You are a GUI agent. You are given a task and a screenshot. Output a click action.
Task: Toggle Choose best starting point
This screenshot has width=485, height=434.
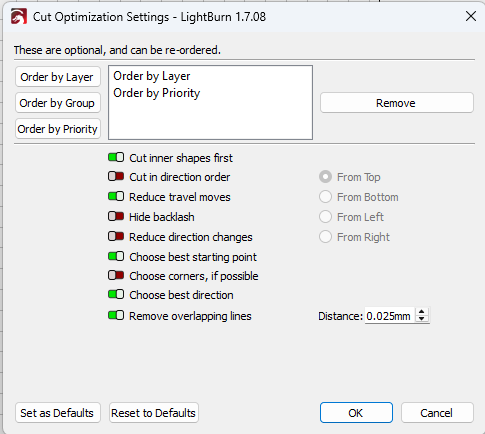[x=116, y=256]
